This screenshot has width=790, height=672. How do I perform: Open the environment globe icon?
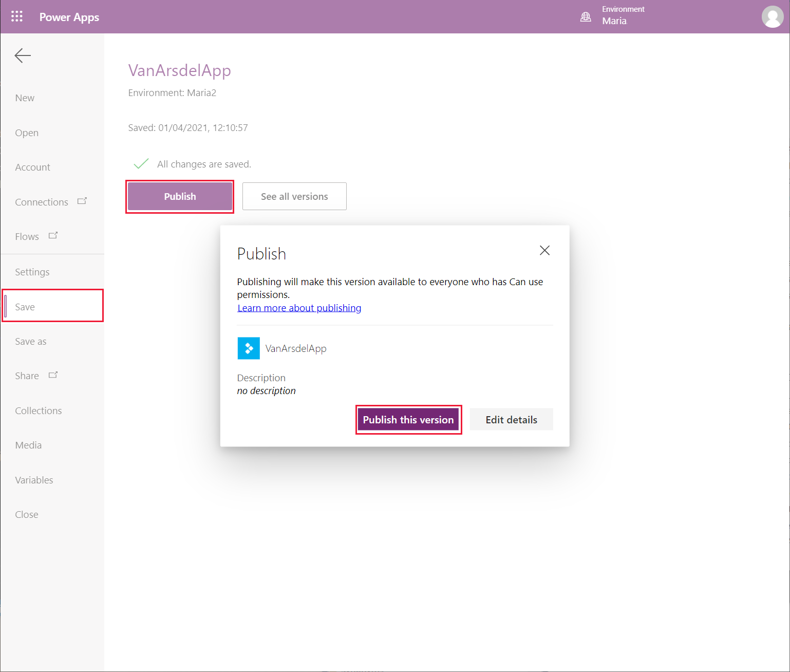(x=586, y=17)
